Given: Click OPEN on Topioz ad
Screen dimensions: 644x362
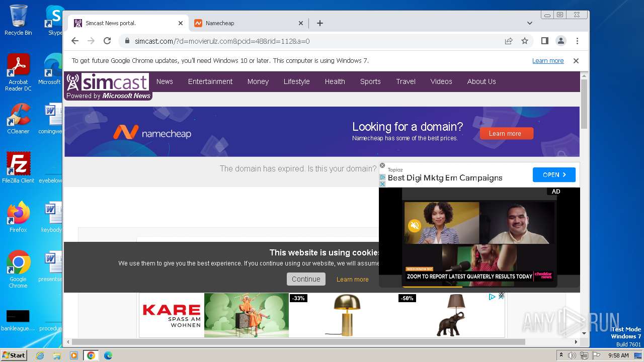Looking at the screenshot, I should coord(554,174).
